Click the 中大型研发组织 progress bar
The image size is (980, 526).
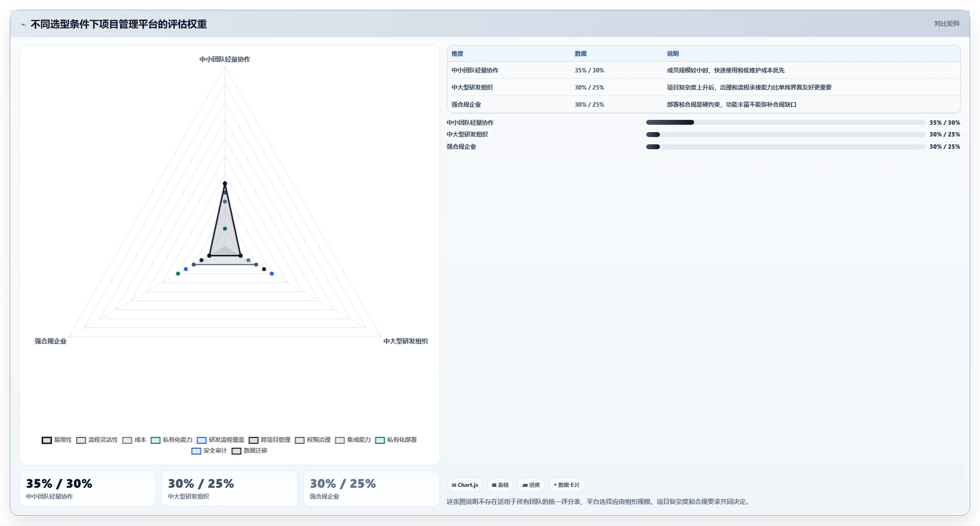point(785,135)
